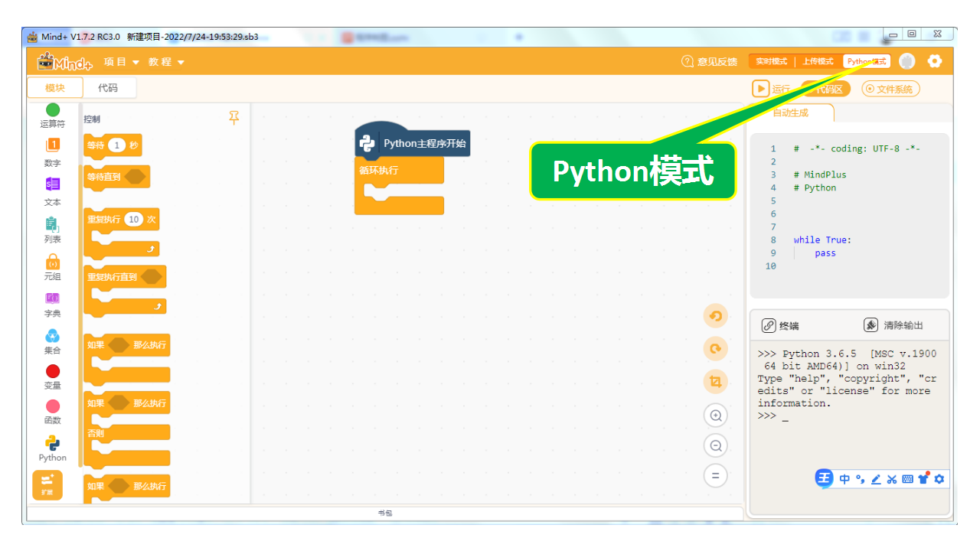Click the 'while True:' line in code

(x=822, y=240)
